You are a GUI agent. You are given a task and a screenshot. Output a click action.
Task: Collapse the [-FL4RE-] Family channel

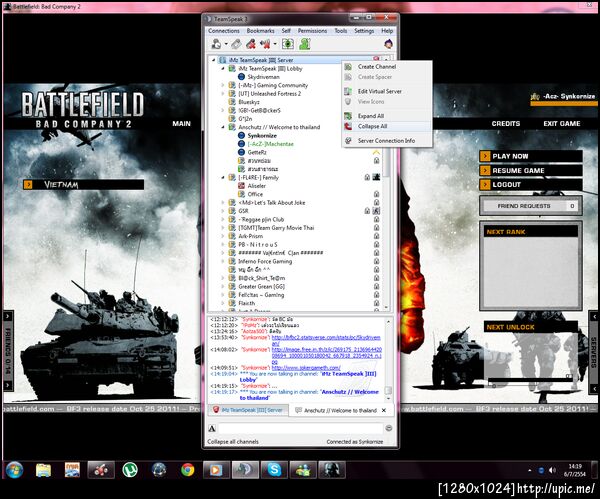click(x=223, y=178)
